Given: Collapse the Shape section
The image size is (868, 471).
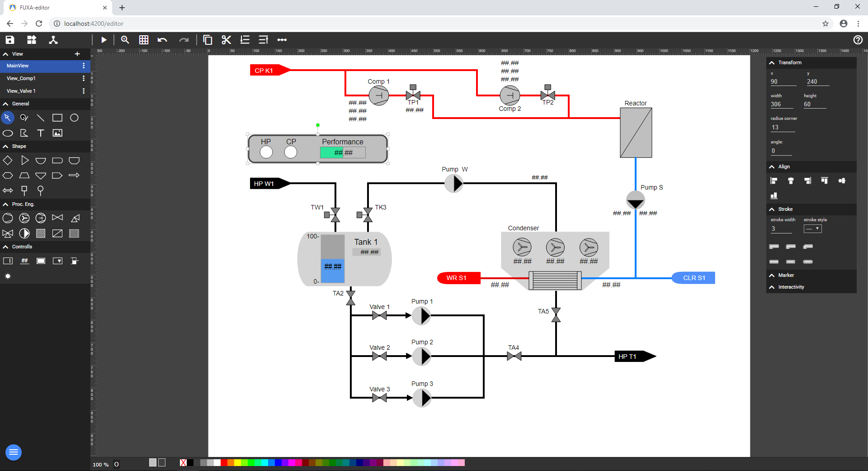Looking at the screenshot, I should (5, 146).
